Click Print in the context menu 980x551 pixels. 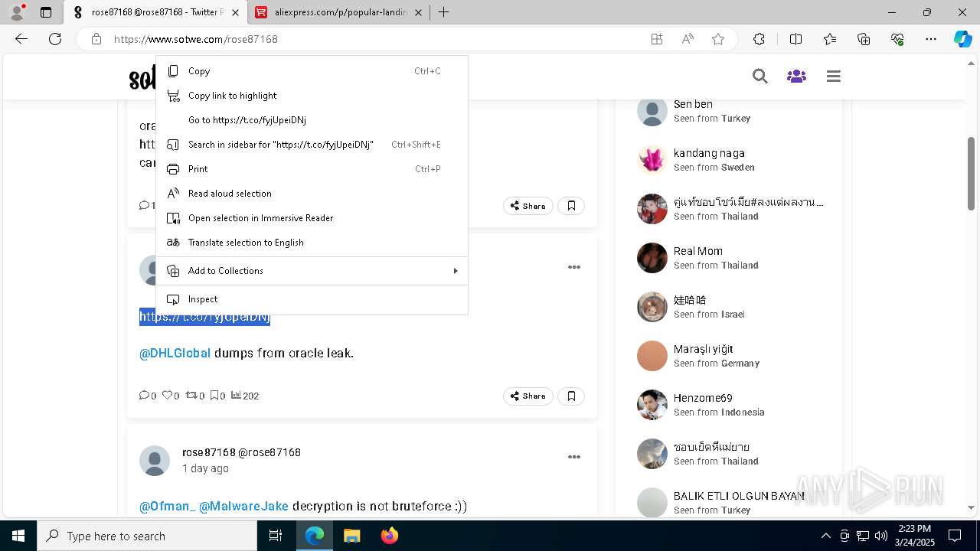[312, 169]
